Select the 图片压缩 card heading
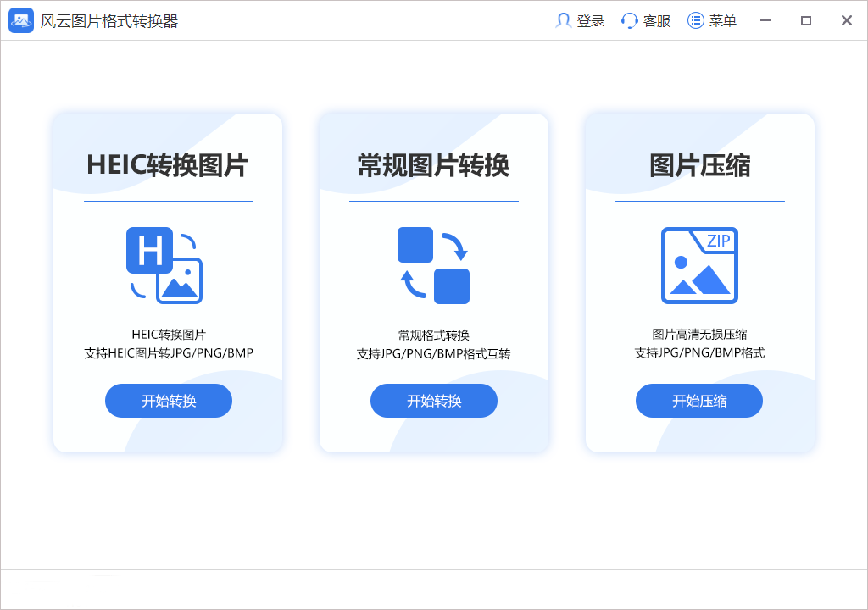Viewport: 868px width, 610px height. (699, 165)
